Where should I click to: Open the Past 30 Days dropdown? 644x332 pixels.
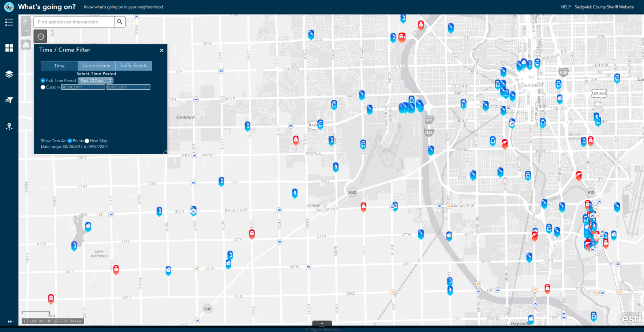pos(96,80)
